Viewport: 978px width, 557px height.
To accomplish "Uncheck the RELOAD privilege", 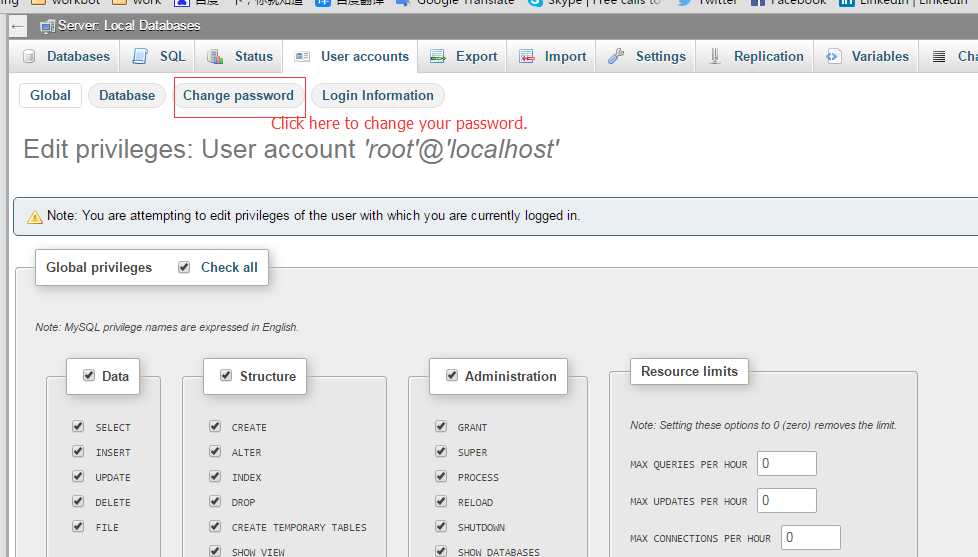I will (x=441, y=501).
